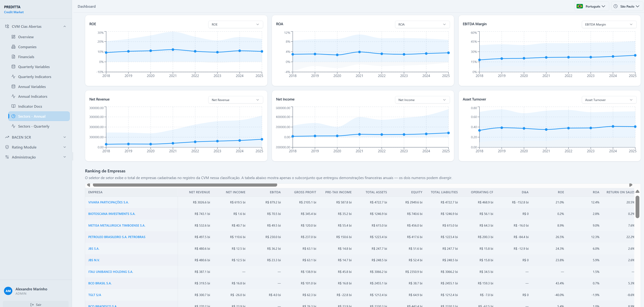
Task: Open the EBITDA Margin metric dropdown
Action: pyautogui.click(x=609, y=25)
